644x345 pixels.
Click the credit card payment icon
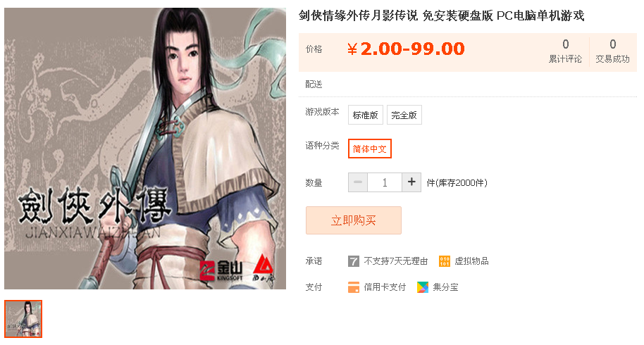click(x=353, y=287)
